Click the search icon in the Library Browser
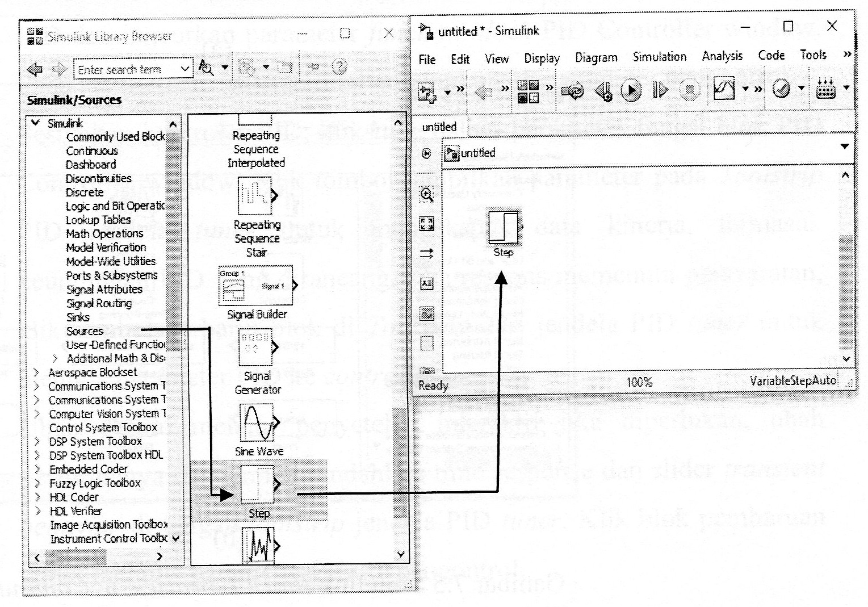Image resolution: width=868 pixels, height=607 pixels. pos(207,68)
